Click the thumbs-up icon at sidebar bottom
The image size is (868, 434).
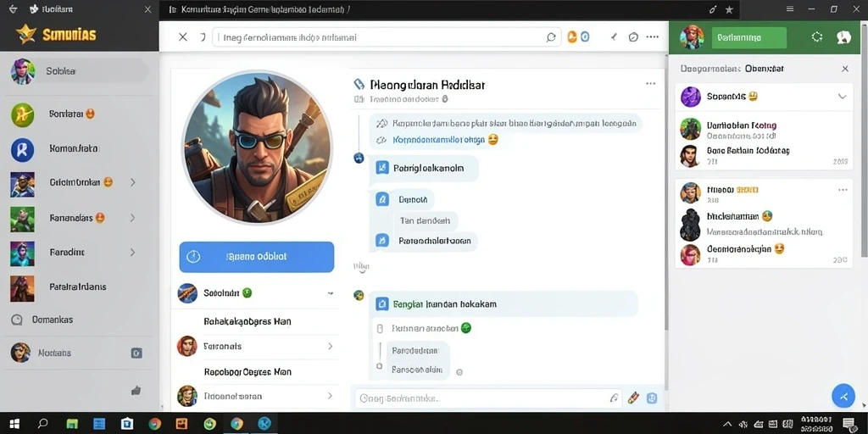(x=136, y=390)
